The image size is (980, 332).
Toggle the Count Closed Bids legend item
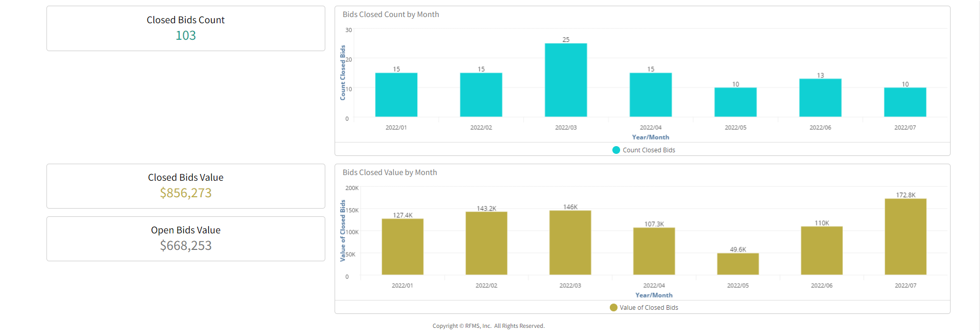643,150
